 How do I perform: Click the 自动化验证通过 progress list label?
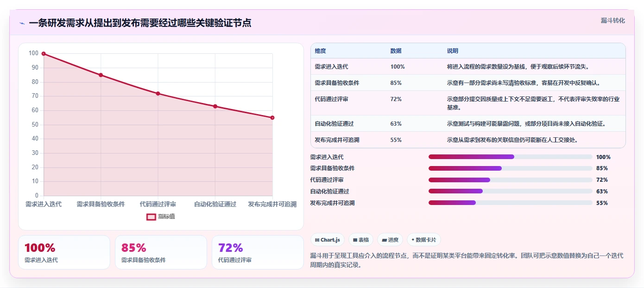tap(329, 191)
